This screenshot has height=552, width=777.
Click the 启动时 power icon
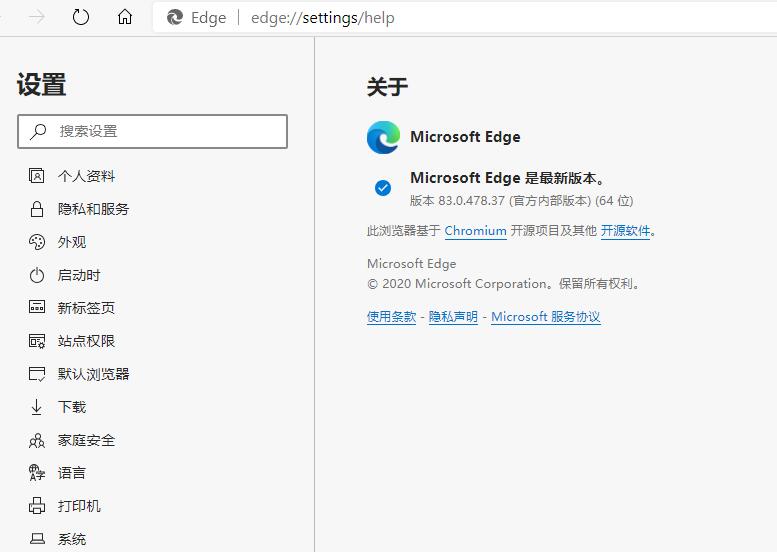(37, 275)
